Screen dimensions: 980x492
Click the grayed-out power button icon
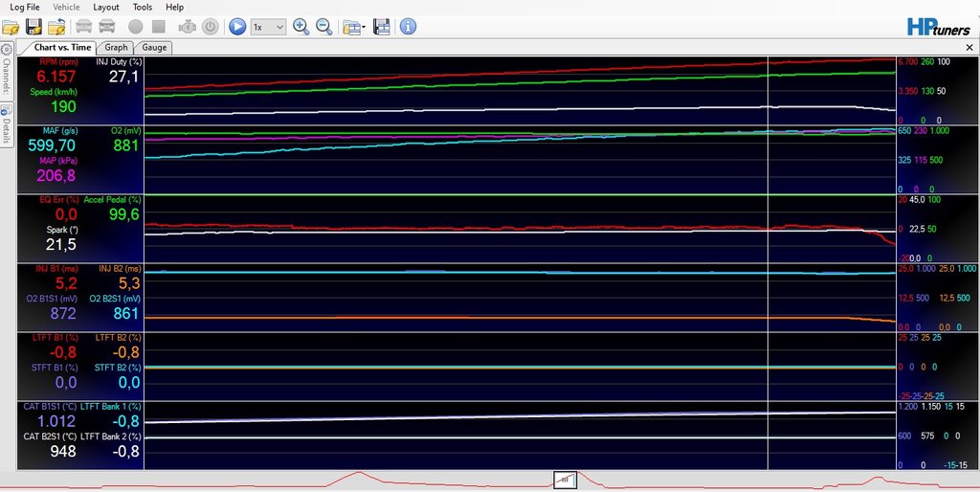tap(211, 27)
